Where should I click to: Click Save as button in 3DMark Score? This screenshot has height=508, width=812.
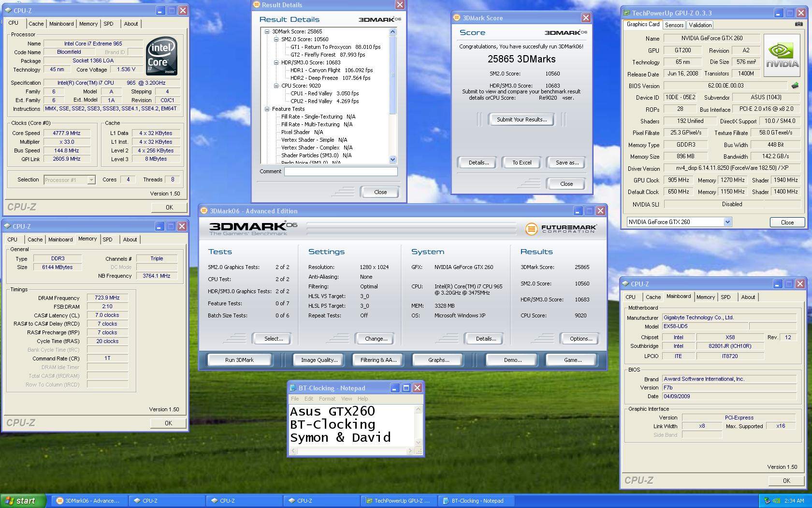tap(567, 163)
